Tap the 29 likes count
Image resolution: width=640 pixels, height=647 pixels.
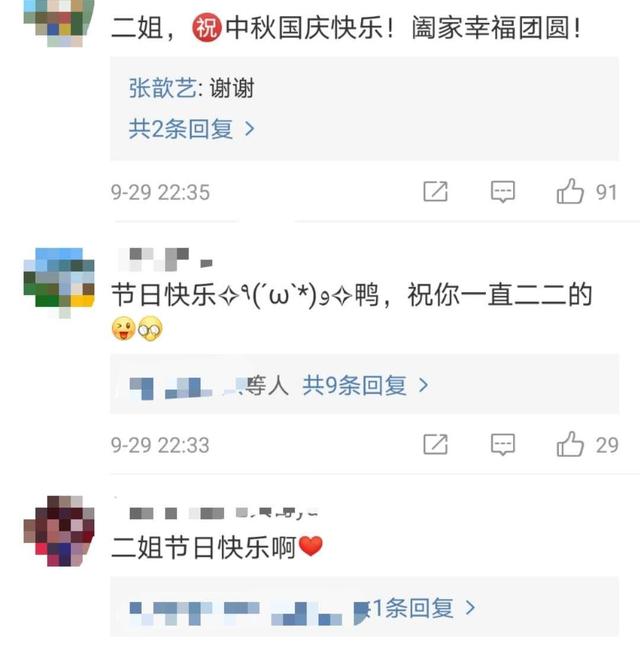pyautogui.click(x=607, y=445)
